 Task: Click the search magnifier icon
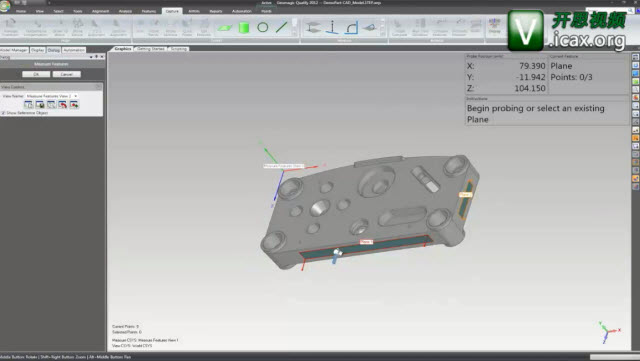[631, 11]
